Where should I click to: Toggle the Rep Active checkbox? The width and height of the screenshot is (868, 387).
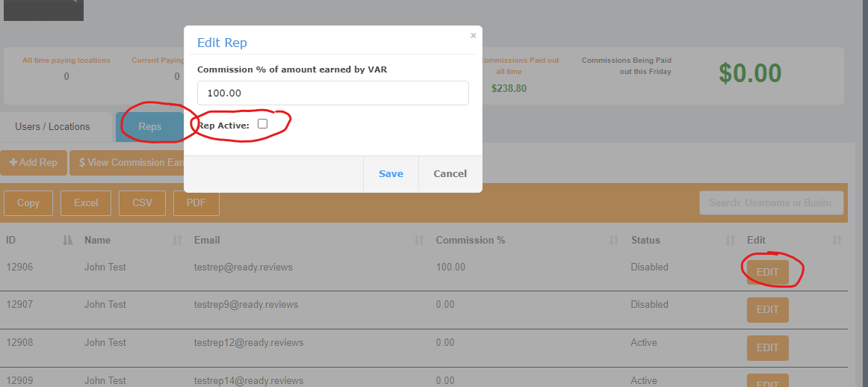[262, 124]
